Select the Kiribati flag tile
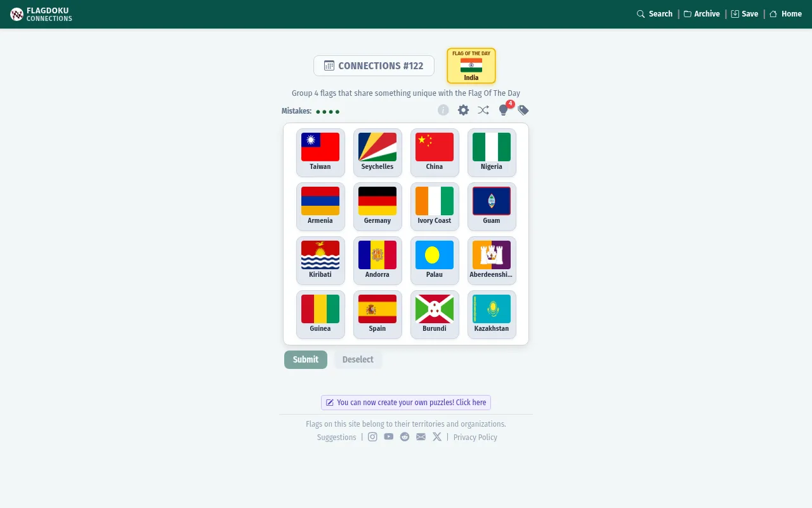This screenshot has width=812, height=508. pos(320,260)
